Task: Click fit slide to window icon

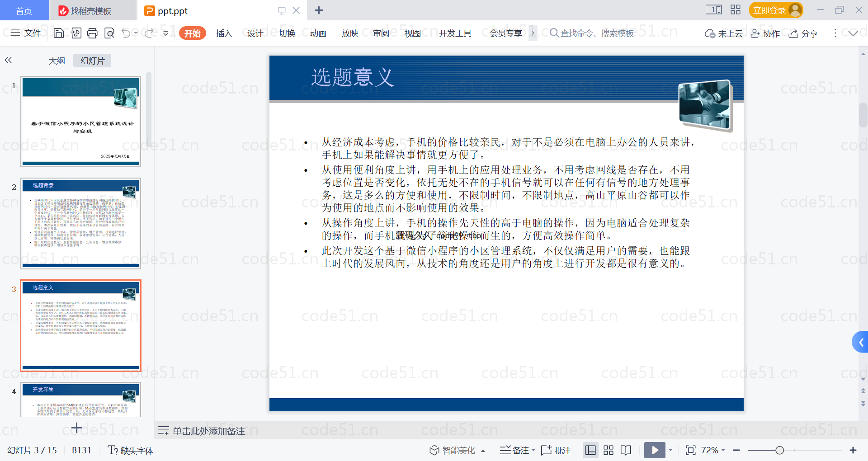Action: [x=690, y=450]
